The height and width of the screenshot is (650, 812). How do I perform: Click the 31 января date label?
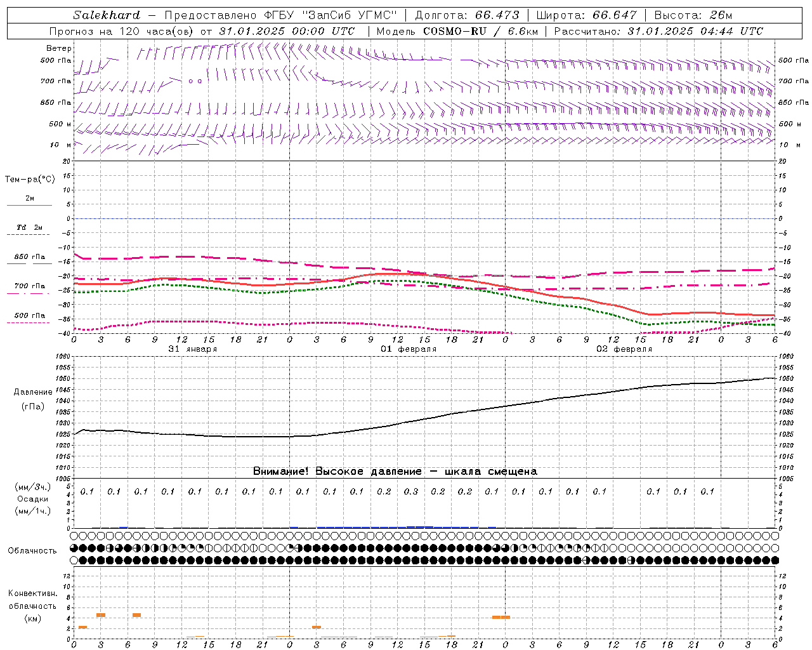tap(192, 349)
